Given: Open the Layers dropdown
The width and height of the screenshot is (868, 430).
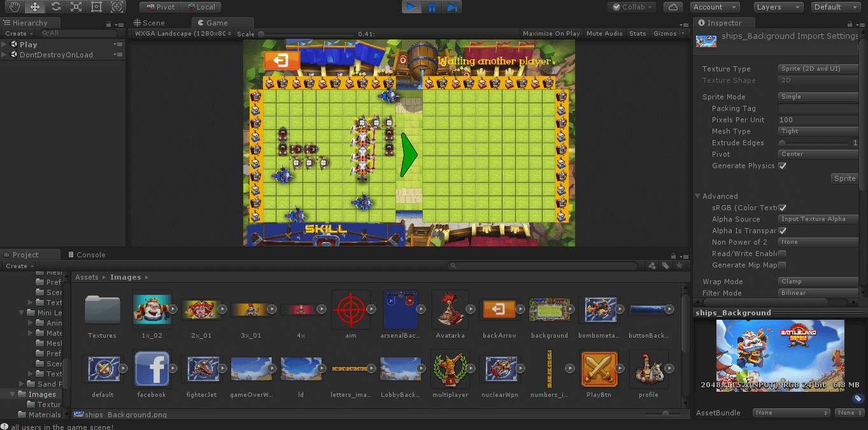Looking at the screenshot, I should tap(779, 7).
